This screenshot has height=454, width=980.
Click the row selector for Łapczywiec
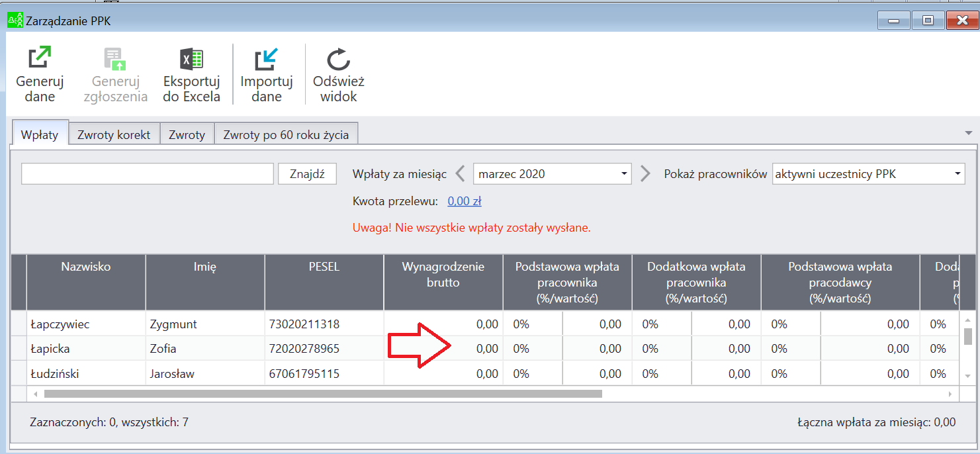[19, 324]
